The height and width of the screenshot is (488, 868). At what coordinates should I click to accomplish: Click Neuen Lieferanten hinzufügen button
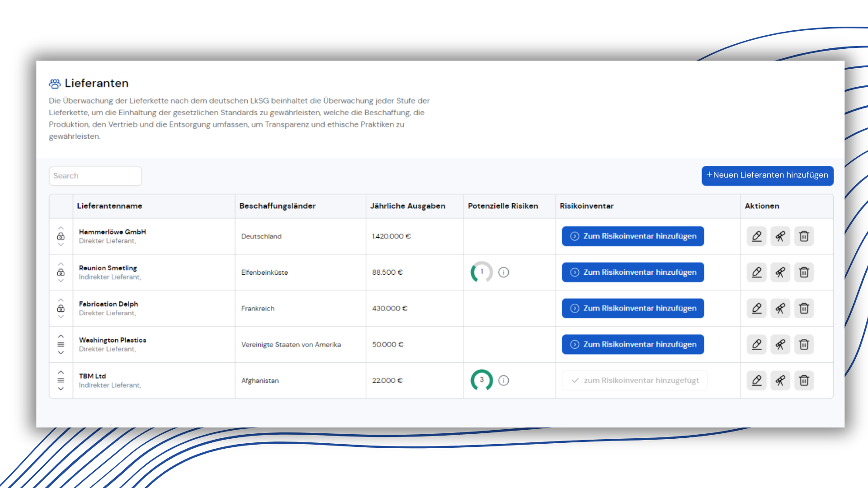click(767, 175)
